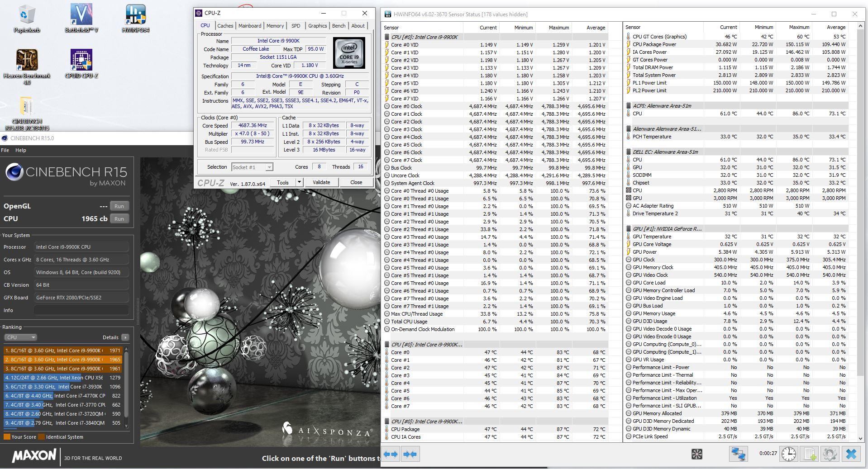Click the Cinebench ranking list scrollbar
Viewport: 868px width, 469px height.
click(x=126, y=387)
